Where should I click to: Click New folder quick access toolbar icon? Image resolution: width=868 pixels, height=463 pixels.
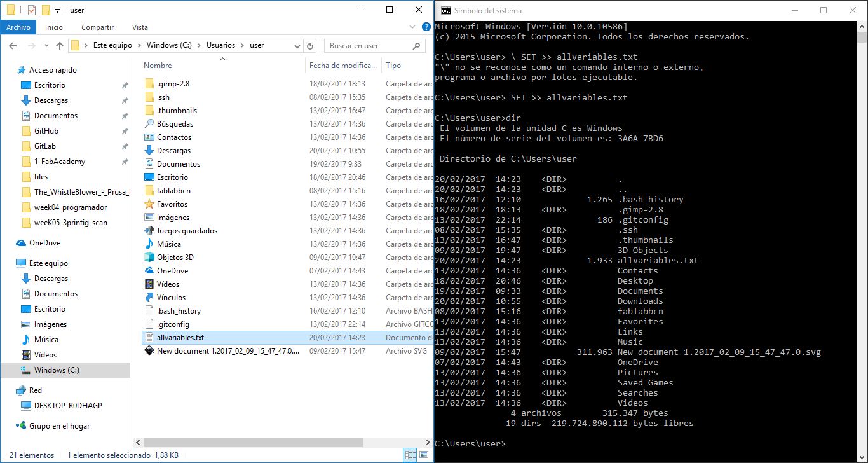(46, 10)
